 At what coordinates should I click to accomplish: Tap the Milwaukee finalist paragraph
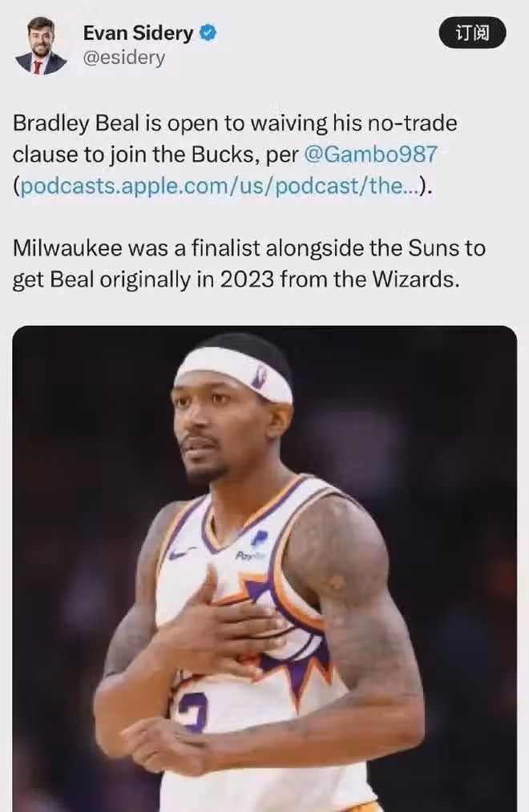click(248, 263)
